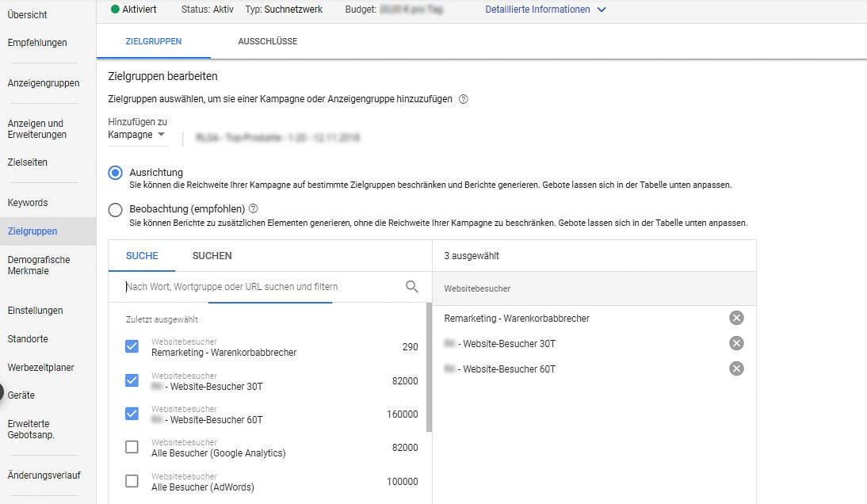
Task: Click the audience search input field
Action: [262, 287]
